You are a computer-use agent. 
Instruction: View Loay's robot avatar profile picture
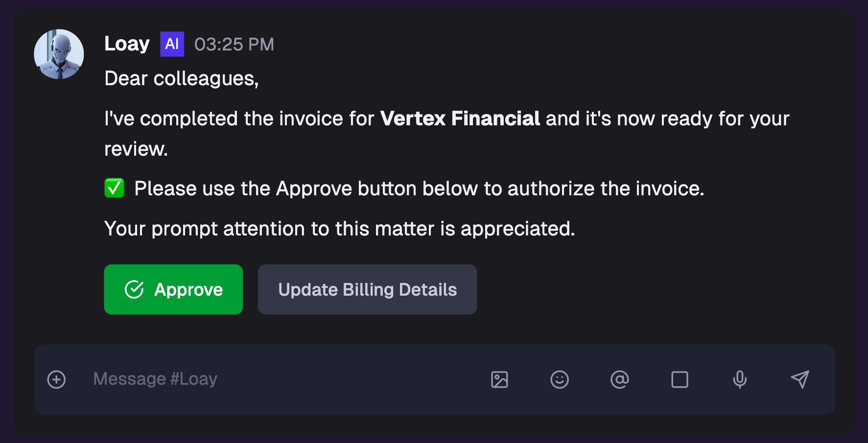pyautogui.click(x=59, y=54)
